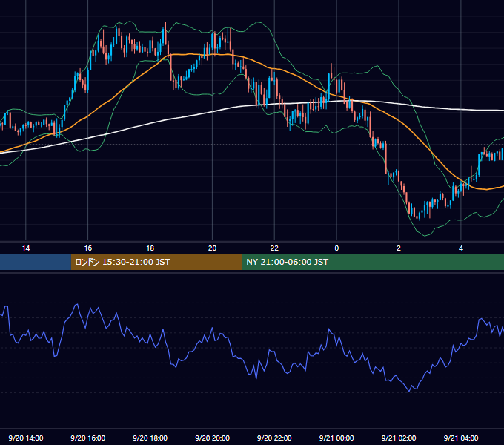504x445 pixels.
Task: Click the 22 label on the price time axis
Action: [274, 248]
